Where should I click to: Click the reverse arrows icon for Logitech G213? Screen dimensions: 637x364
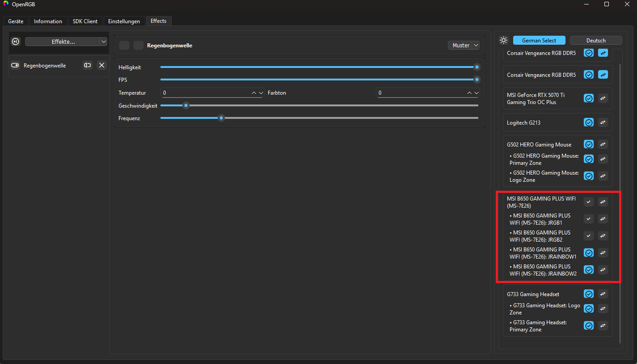[x=603, y=122]
